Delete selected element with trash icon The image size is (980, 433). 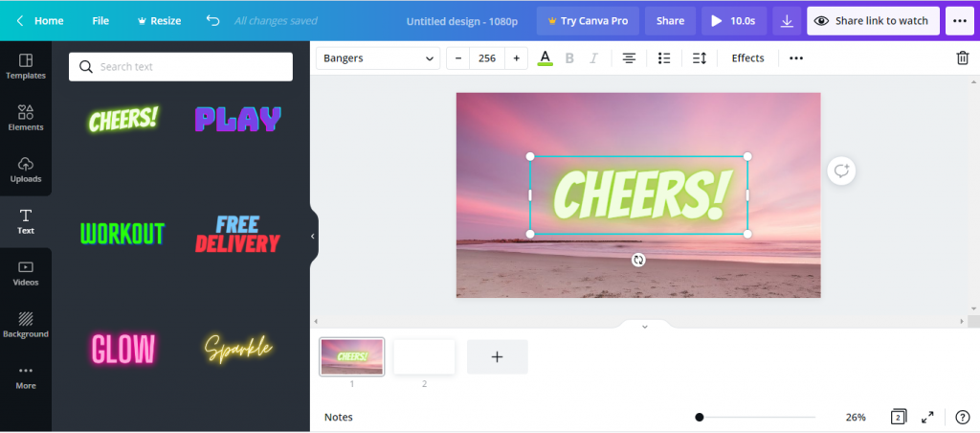click(963, 58)
